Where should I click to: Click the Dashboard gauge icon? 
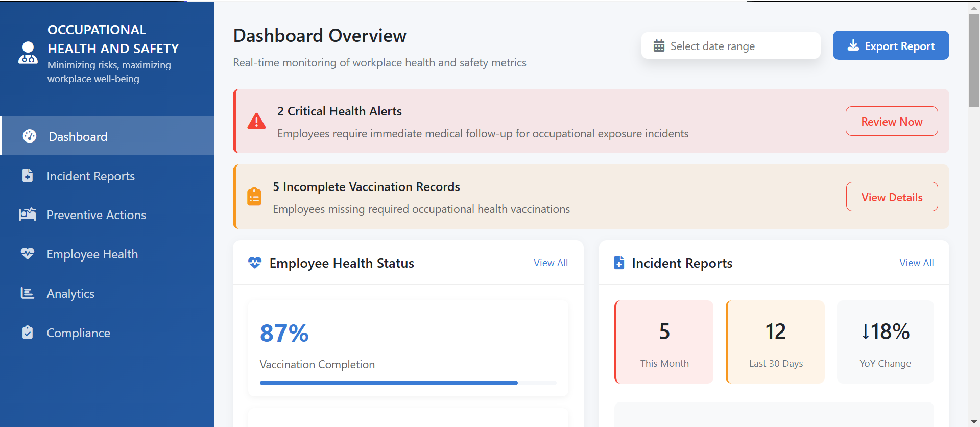(30, 136)
